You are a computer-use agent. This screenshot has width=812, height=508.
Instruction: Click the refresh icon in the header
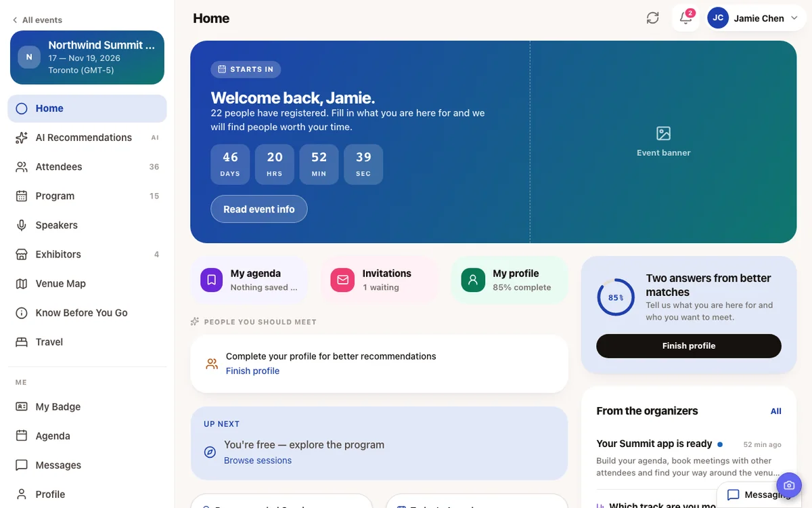tap(652, 18)
